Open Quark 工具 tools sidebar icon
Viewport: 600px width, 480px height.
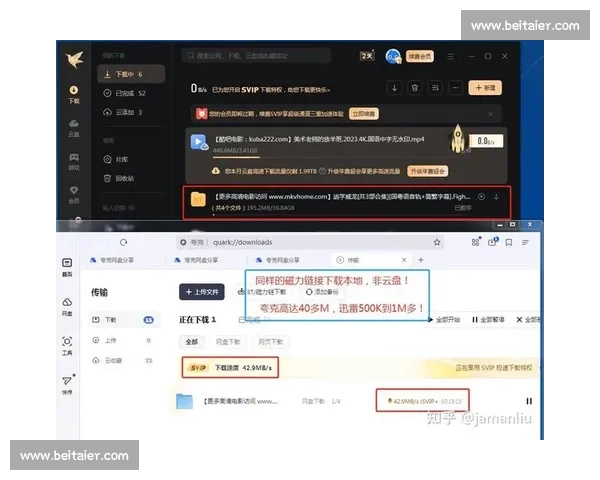[67, 346]
